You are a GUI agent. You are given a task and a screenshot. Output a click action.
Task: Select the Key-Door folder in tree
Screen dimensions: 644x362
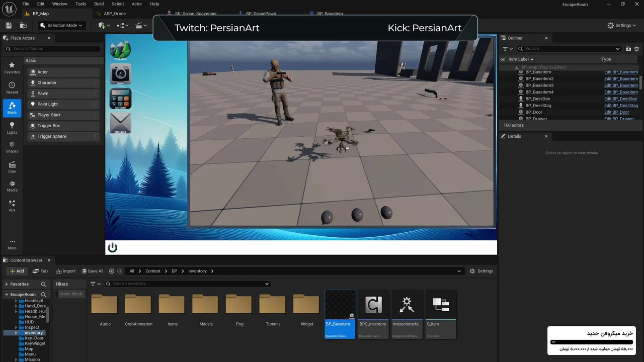pos(34,338)
